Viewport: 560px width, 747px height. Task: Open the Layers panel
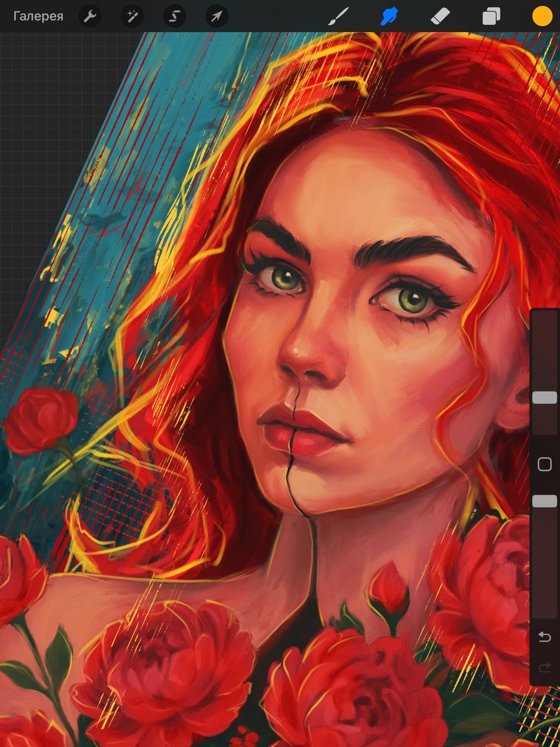point(491,16)
